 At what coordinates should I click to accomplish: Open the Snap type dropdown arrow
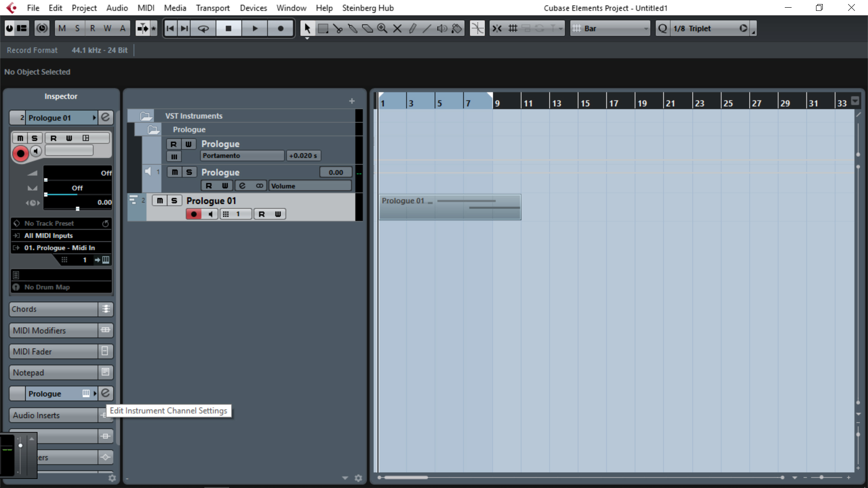click(561, 28)
